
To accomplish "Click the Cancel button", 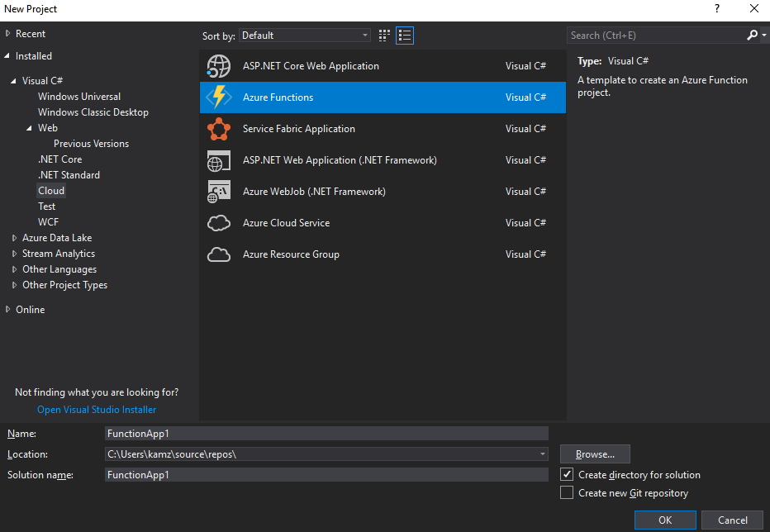I will coord(733,520).
